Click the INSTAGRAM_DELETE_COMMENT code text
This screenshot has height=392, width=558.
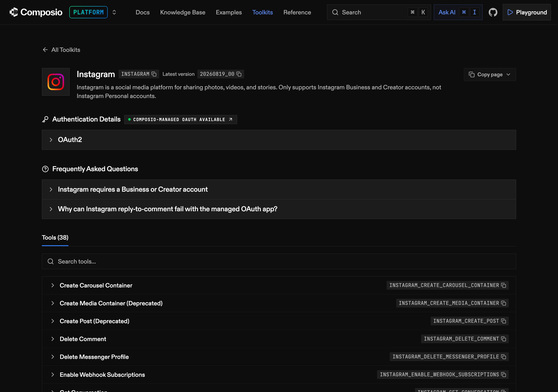click(x=461, y=339)
